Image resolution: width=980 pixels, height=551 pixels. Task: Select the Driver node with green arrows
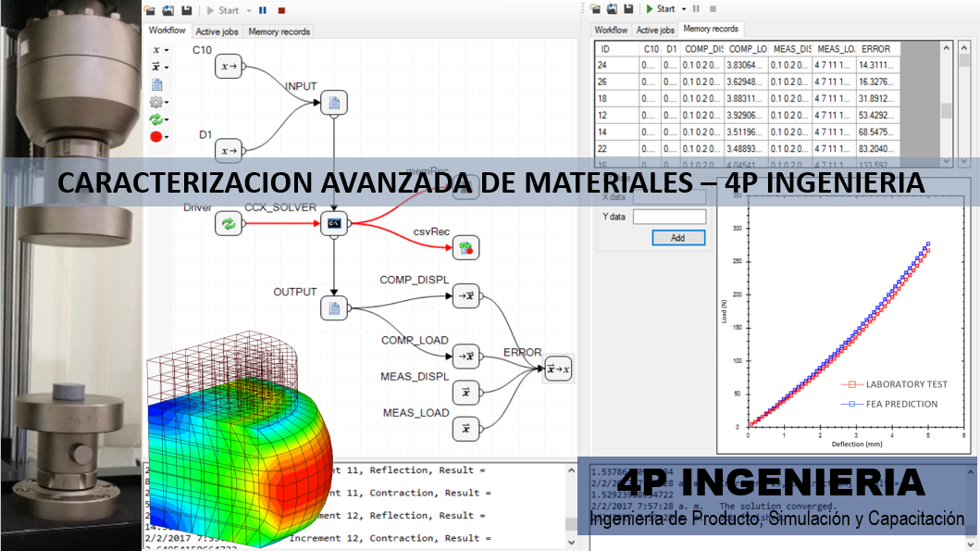[229, 223]
